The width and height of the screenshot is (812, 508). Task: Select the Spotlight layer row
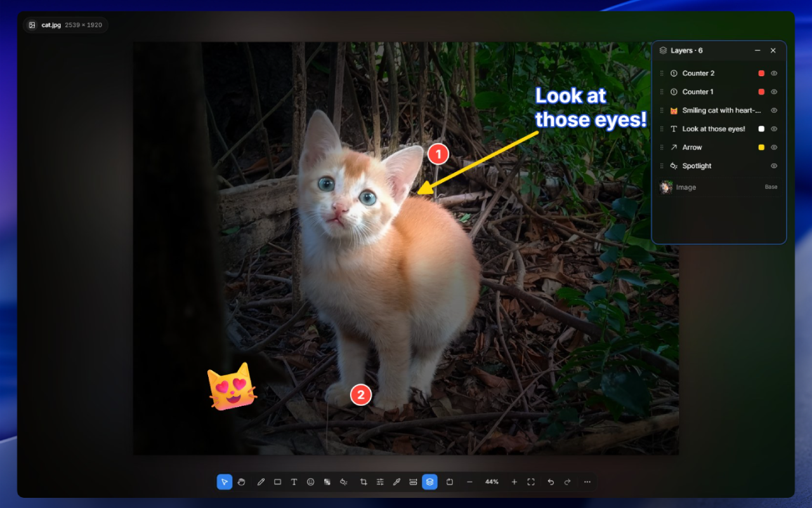coord(719,166)
